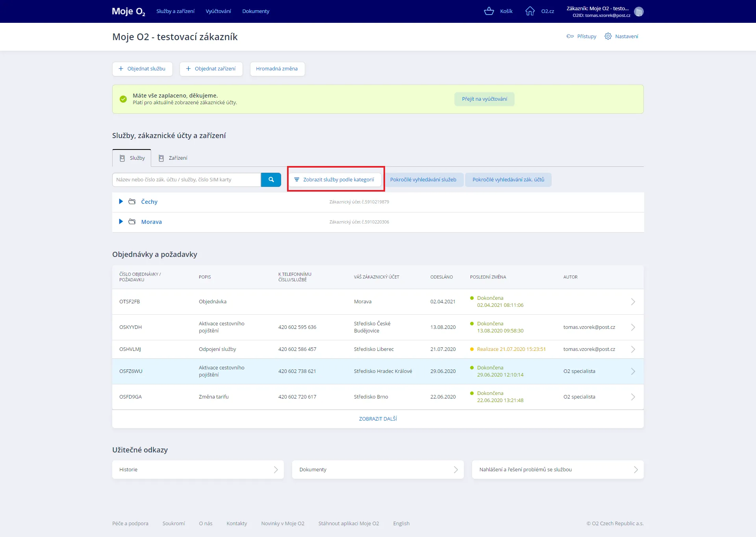Show services by category filter button
756x537 pixels.
[x=335, y=179]
